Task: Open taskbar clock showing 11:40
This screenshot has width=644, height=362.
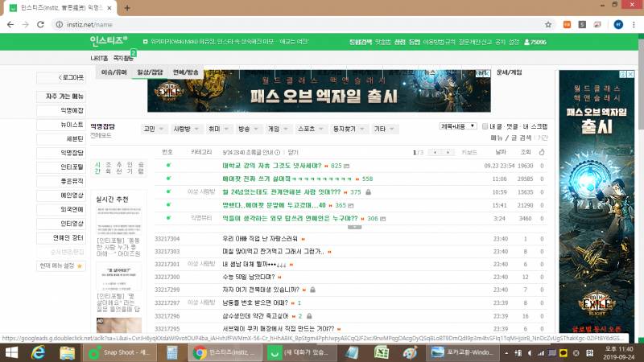Action: tap(619, 353)
